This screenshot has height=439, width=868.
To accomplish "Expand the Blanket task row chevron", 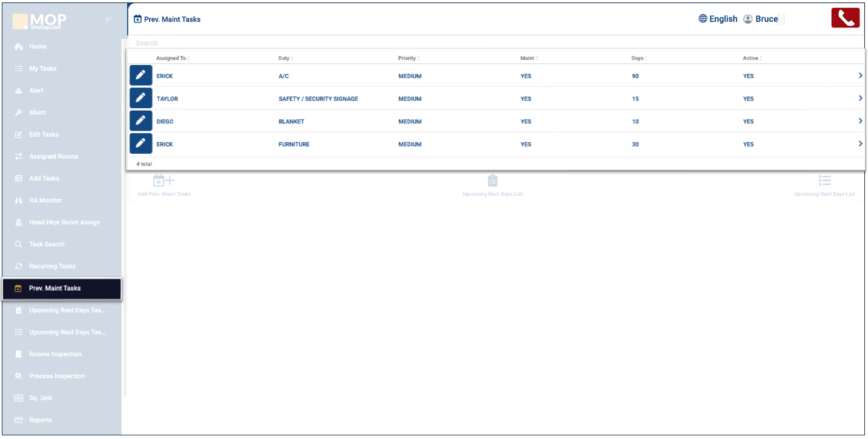I will (860, 121).
